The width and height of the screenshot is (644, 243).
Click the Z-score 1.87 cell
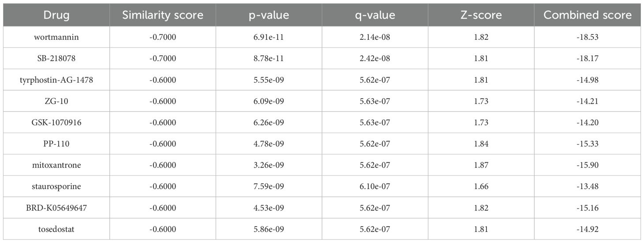(x=481, y=165)
